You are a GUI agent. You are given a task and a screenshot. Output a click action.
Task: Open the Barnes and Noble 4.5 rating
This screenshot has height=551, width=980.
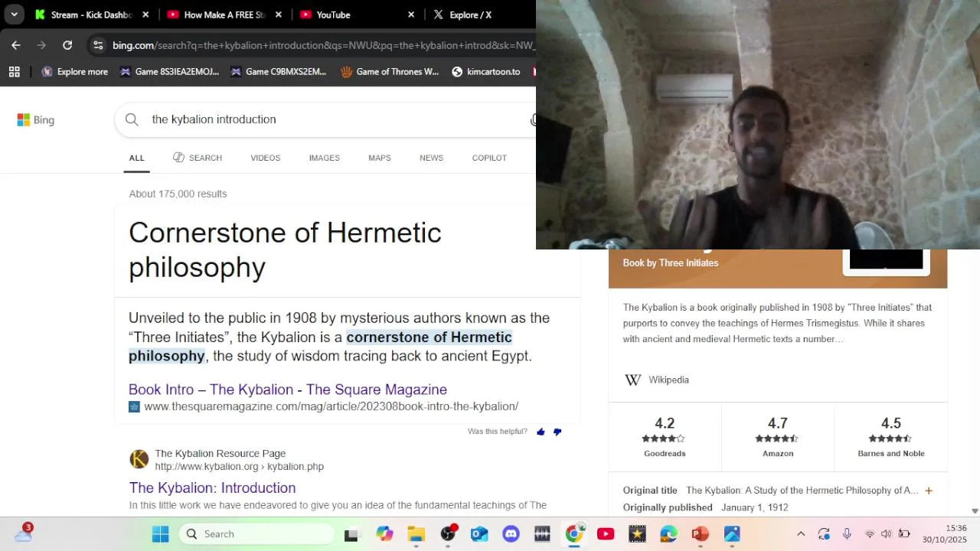click(891, 437)
